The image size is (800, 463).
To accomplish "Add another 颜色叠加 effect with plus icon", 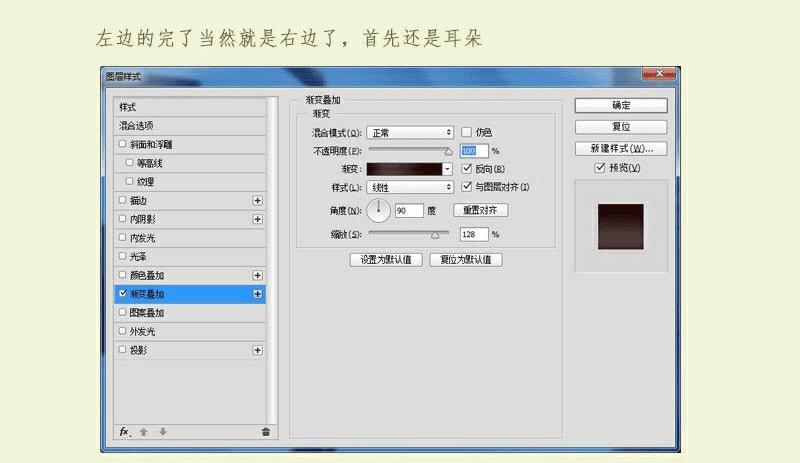I will [x=258, y=275].
